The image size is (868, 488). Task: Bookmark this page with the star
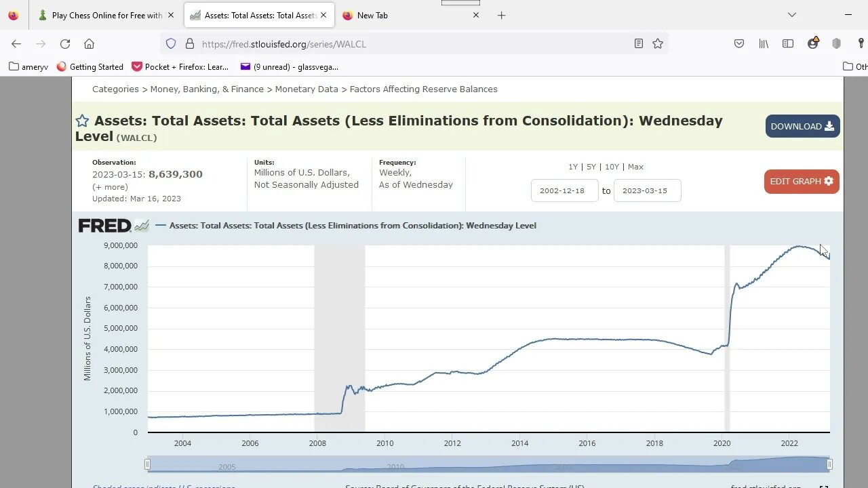658,43
